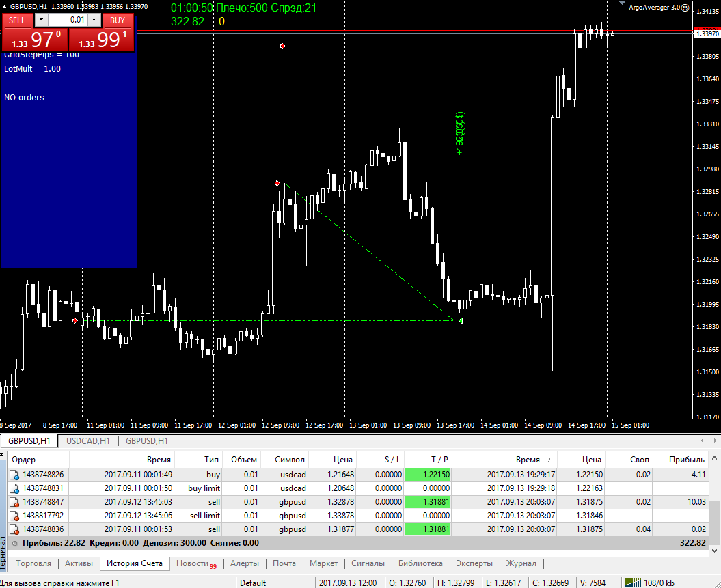The height and width of the screenshot is (588, 721).
Task: Open the Эксперты terminal tab
Action: pyautogui.click(x=474, y=563)
